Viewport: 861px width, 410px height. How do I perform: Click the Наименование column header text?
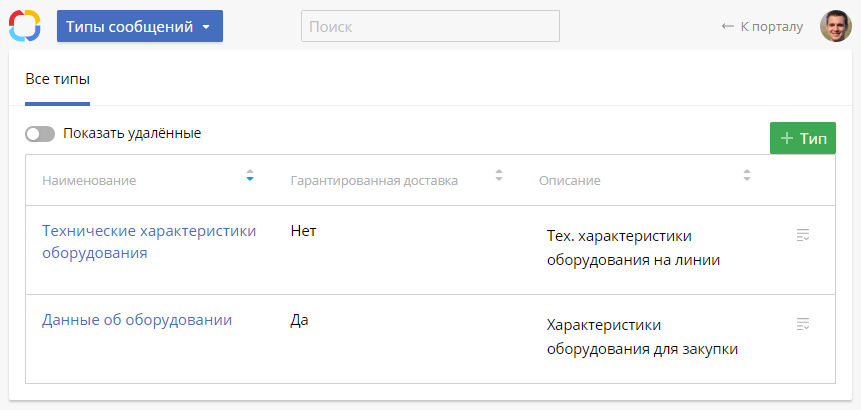tap(89, 181)
